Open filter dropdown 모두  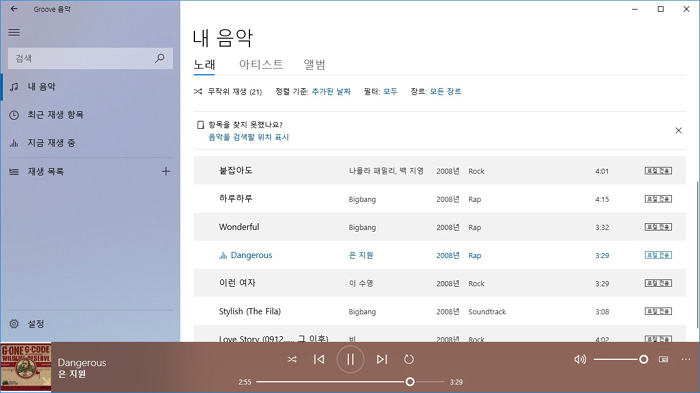click(390, 92)
